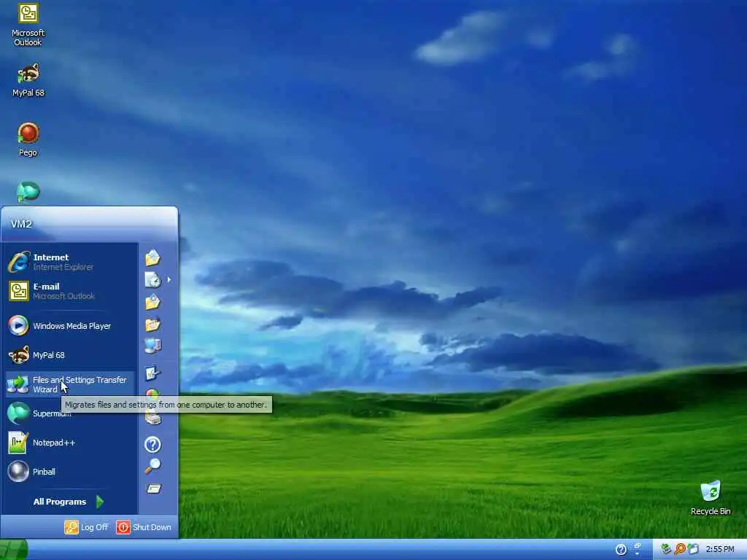Open Printers and Faxes icon

(x=152, y=419)
